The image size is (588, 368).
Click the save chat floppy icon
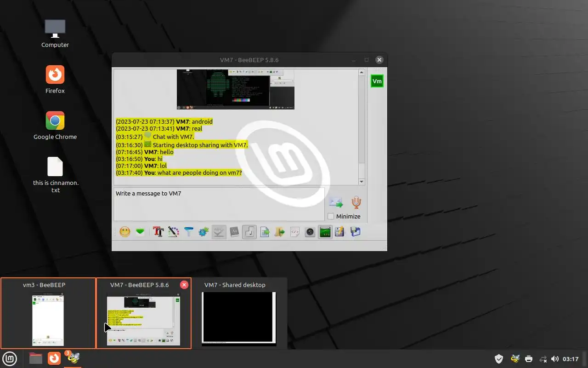[x=355, y=232]
